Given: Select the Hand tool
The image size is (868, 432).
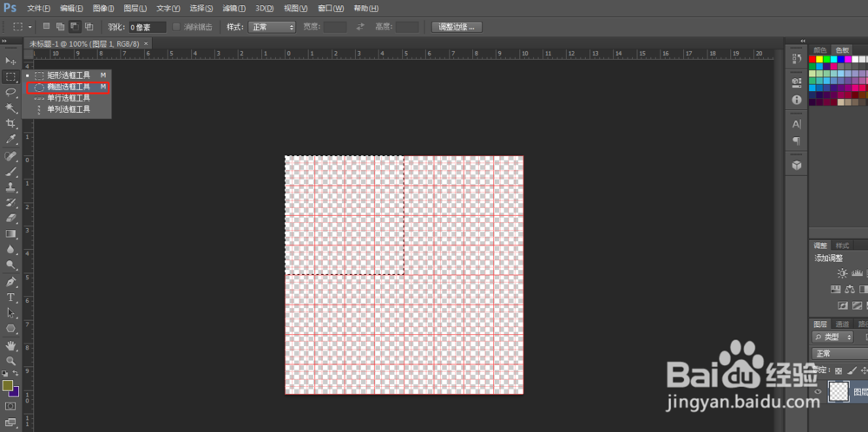Looking at the screenshot, I should pyautogui.click(x=10, y=346).
